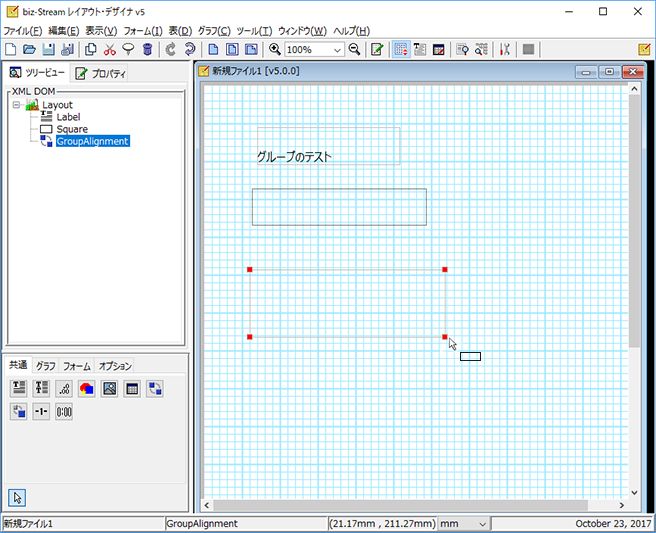
Task: Select the time "0:00" element tool
Action: coord(64,412)
